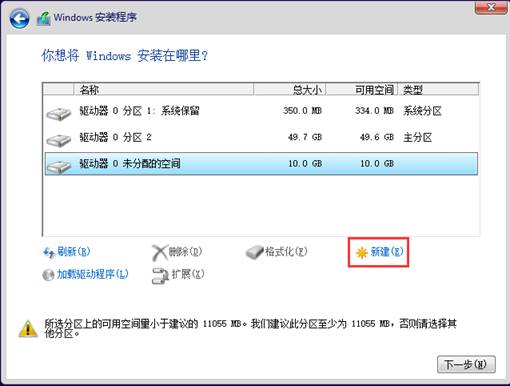
Task: Sort the list by the 总大小 column header
Action: tap(289, 90)
